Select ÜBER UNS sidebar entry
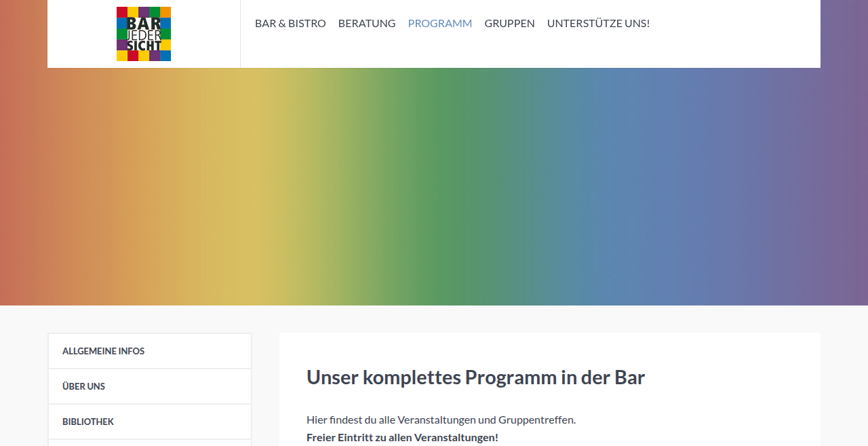Image resolution: width=868 pixels, height=446 pixels. click(x=150, y=386)
